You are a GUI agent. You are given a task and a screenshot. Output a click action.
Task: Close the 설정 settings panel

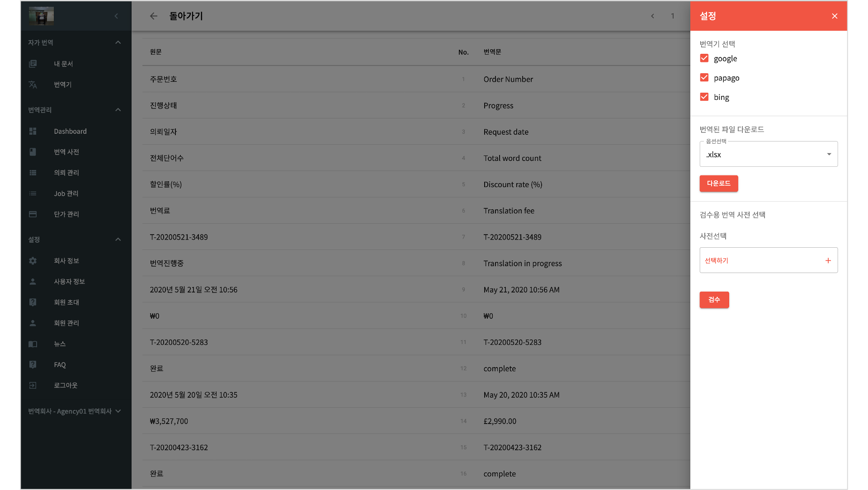click(x=835, y=16)
